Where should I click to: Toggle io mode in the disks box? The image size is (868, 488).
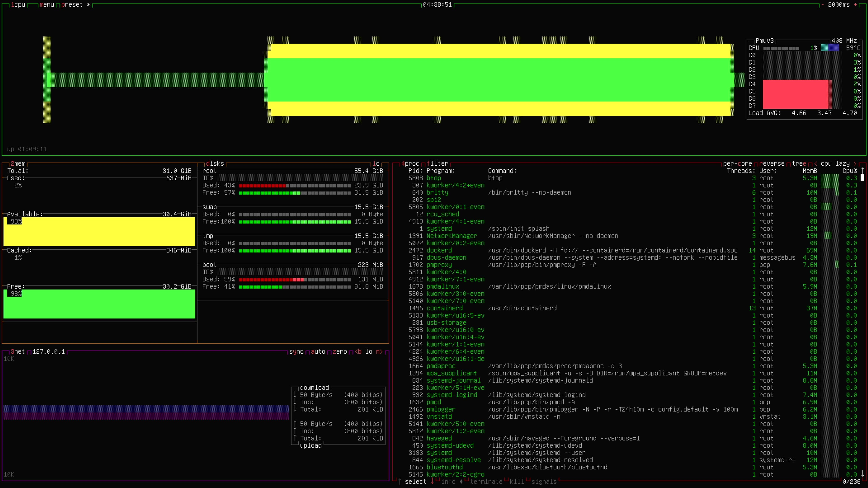click(376, 164)
